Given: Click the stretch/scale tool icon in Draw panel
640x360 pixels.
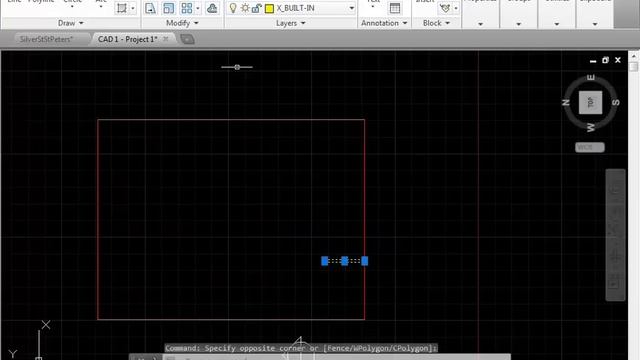Looking at the screenshot, I should (122, 8).
